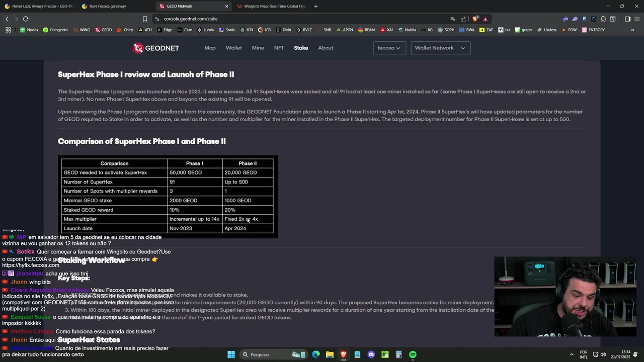Viewport: 644px width, 362px height.
Task: Open Spotify from the taskbar
Action: [413, 354]
